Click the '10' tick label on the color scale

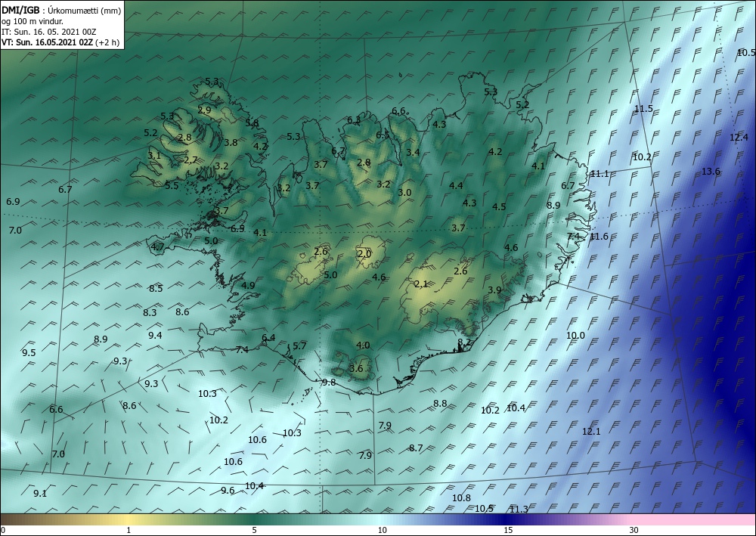click(382, 531)
